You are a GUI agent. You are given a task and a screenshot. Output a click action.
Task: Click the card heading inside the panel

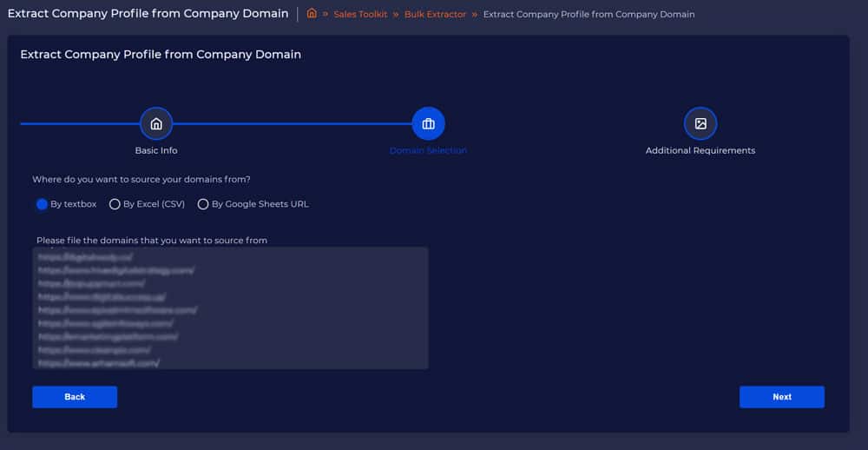coord(161,54)
